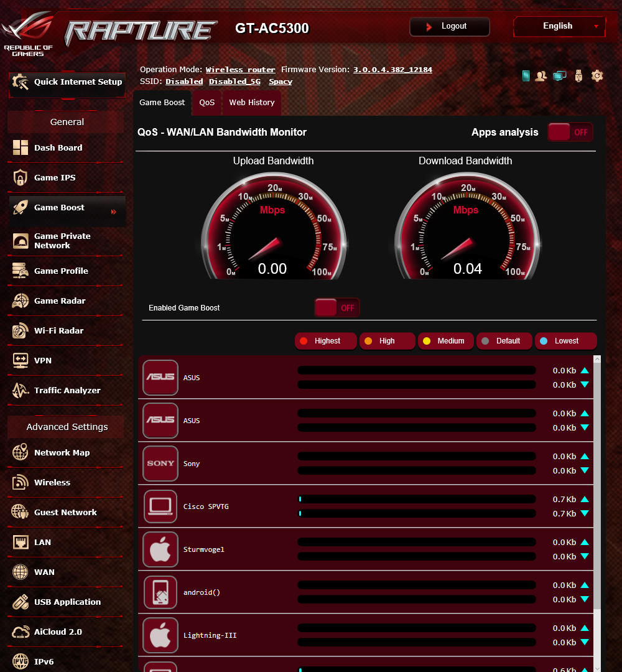Click the Lightning-III Apple device icon
Screen dimensions: 622x672
click(x=160, y=635)
